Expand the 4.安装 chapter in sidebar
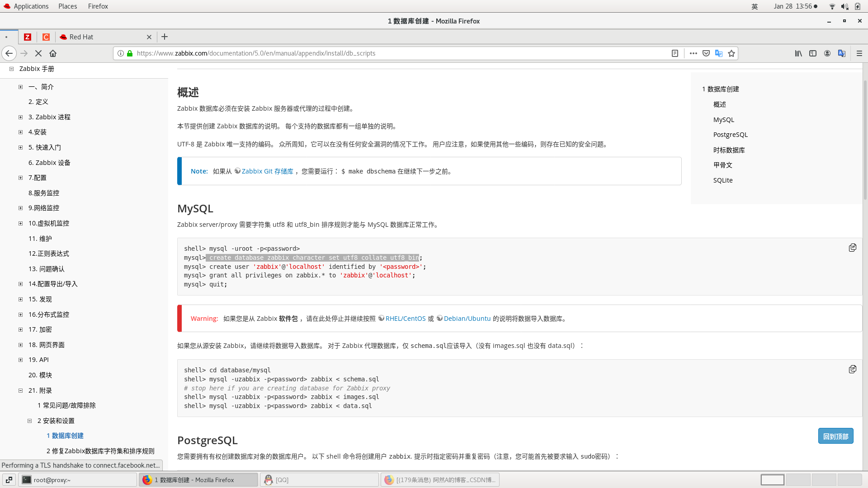 pyautogui.click(x=20, y=132)
